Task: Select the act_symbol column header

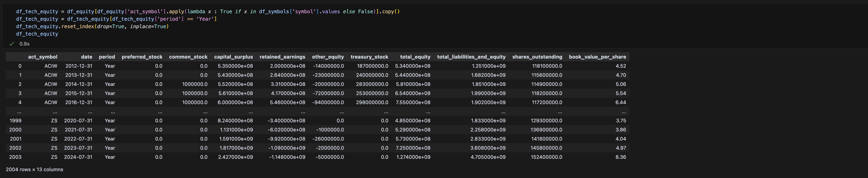Action: click(x=43, y=57)
